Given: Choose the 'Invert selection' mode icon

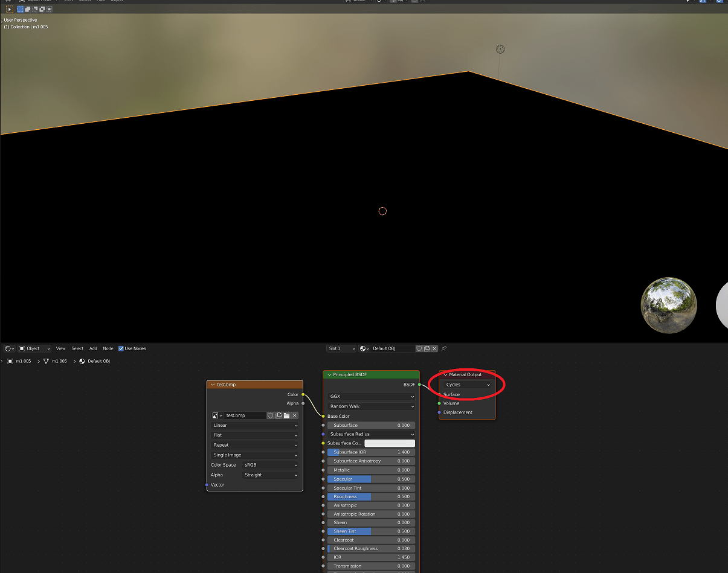Looking at the screenshot, I should click(x=42, y=10).
